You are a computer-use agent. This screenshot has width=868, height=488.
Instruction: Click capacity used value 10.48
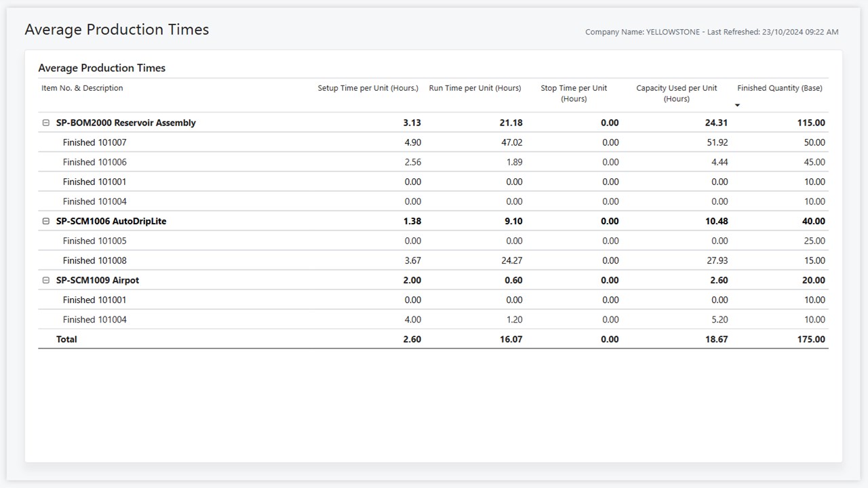pos(716,221)
